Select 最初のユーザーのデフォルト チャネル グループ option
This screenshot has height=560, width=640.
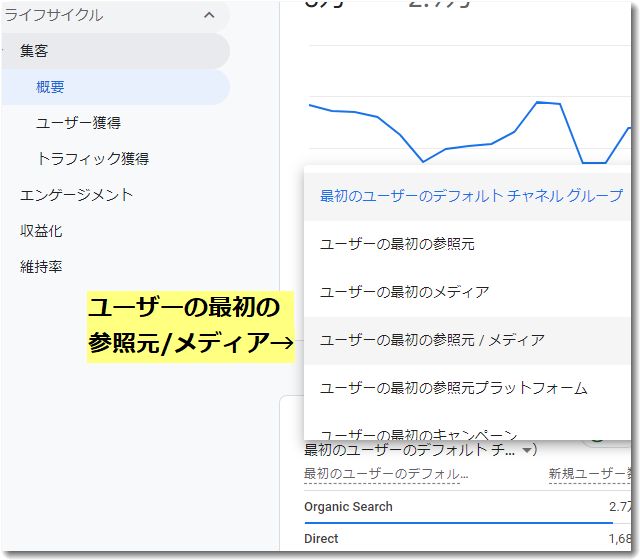[x=470, y=196]
